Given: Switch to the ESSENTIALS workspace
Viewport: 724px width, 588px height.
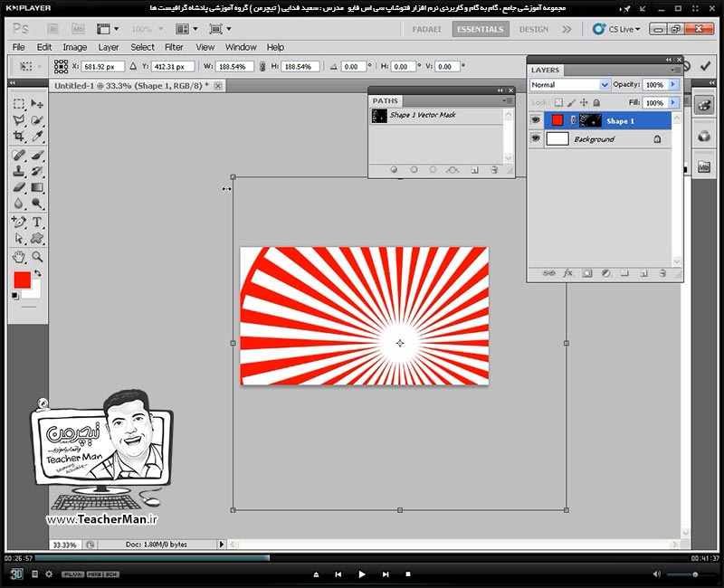Looking at the screenshot, I should [x=481, y=29].
